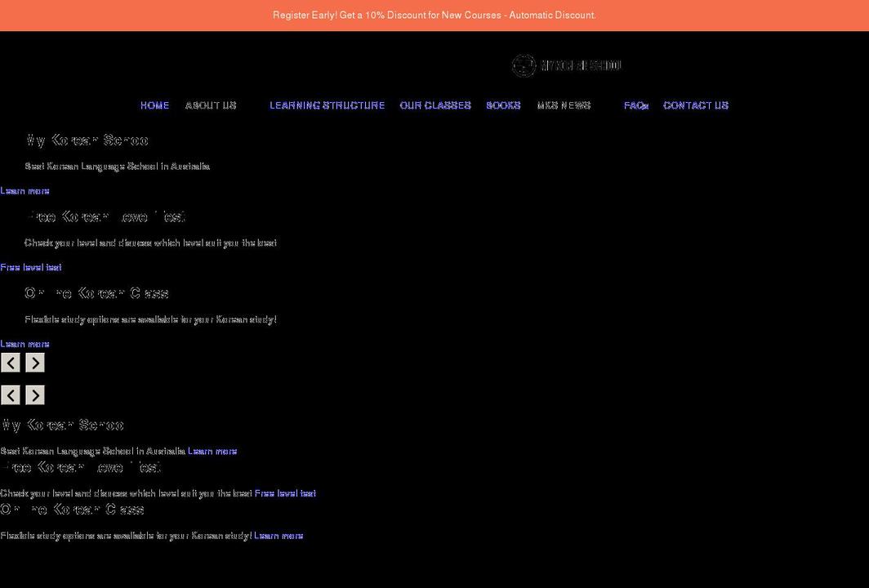This screenshot has height=588, width=869.
Task: Click the upper carousel previous arrow
Action: click(10, 362)
